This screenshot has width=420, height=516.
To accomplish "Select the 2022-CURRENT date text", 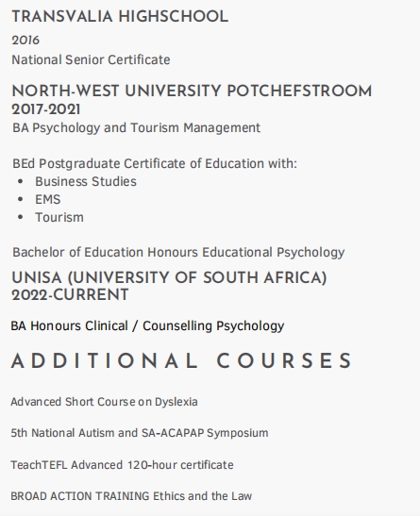I will tap(70, 295).
